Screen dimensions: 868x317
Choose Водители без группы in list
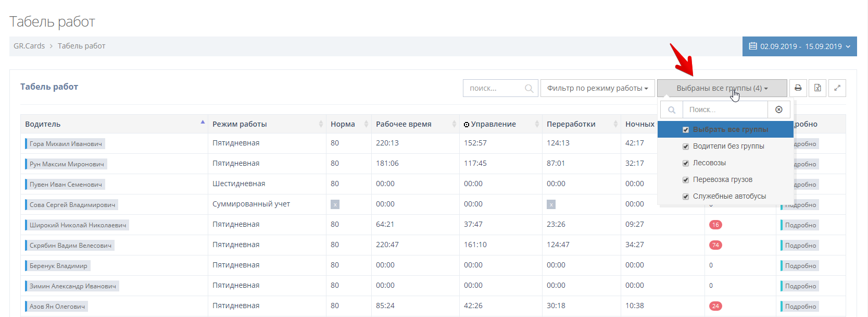pyautogui.click(x=728, y=146)
